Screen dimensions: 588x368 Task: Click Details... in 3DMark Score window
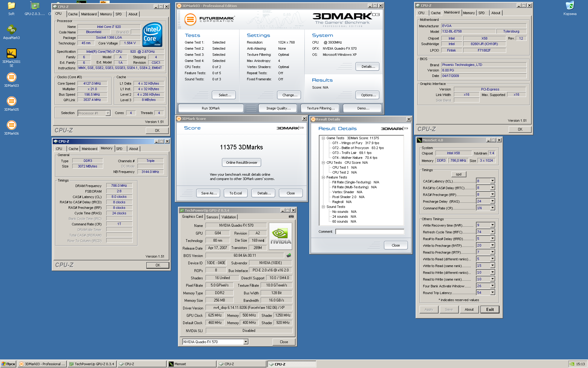click(x=264, y=193)
